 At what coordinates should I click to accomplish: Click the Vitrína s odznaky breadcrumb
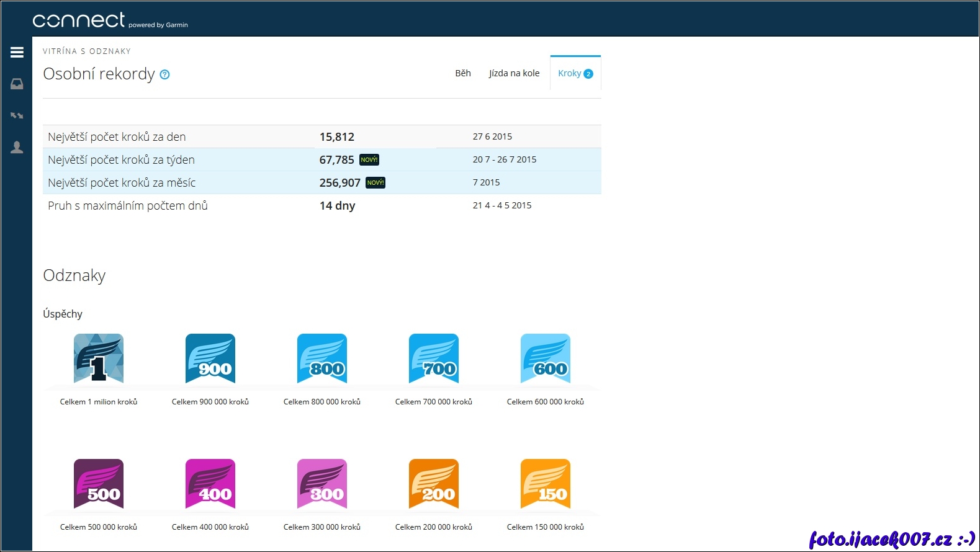(x=87, y=51)
